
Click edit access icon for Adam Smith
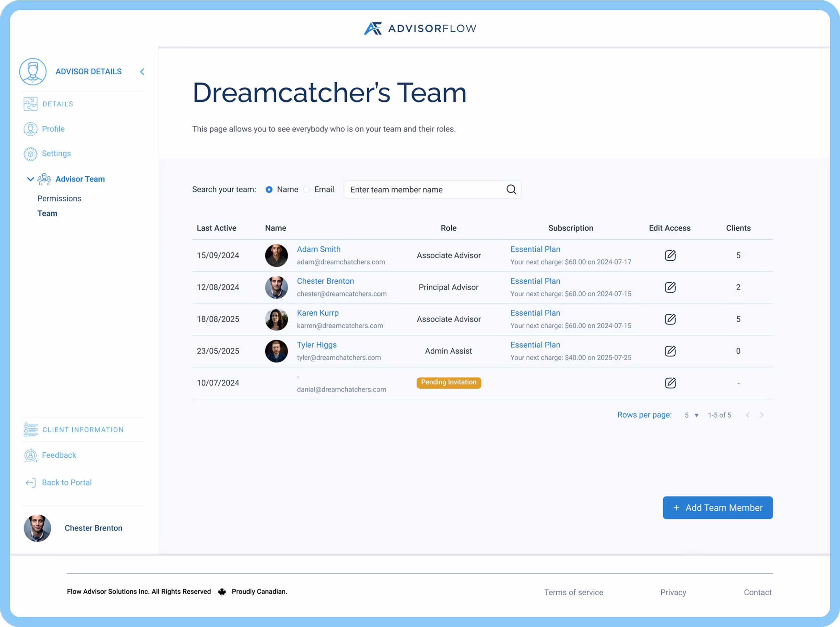click(x=670, y=256)
